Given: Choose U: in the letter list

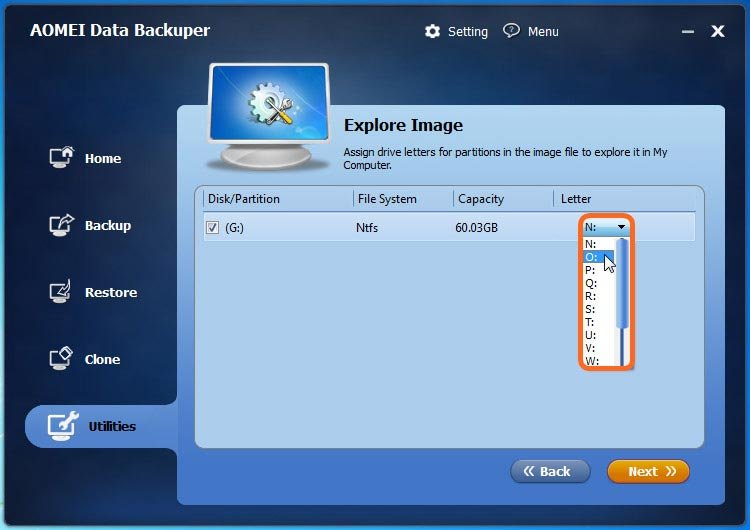Looking at the screenshot, I should 598,335.
